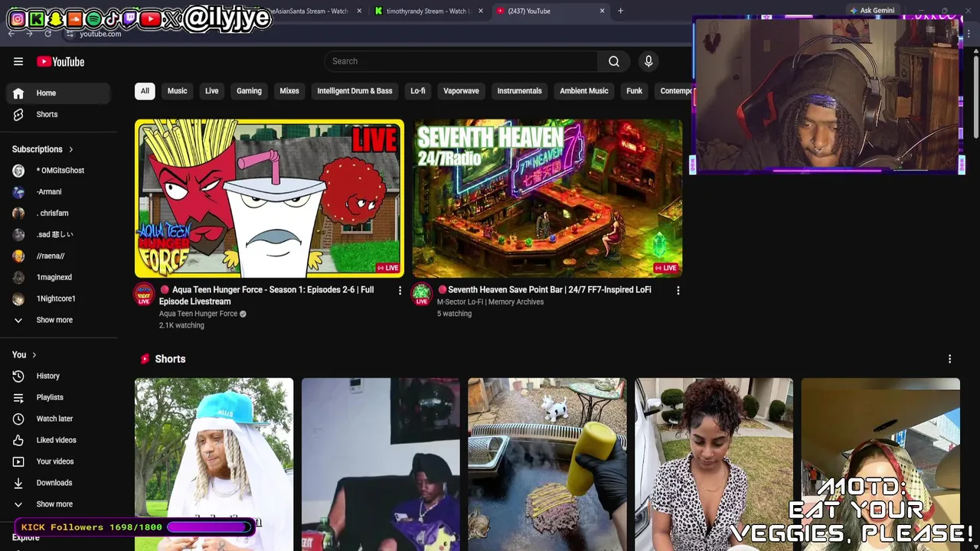Open the hamburger guide menu

[x=18, y=61]
